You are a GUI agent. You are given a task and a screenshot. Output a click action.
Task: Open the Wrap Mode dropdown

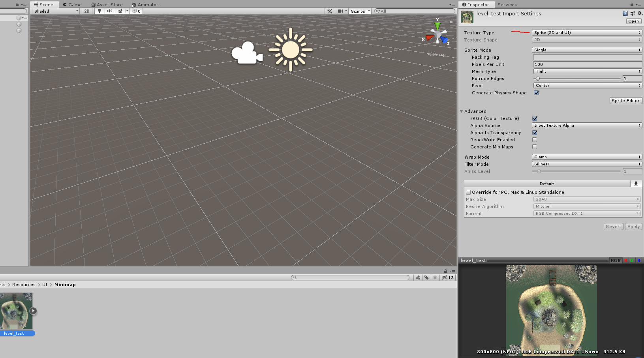point(587,157)
